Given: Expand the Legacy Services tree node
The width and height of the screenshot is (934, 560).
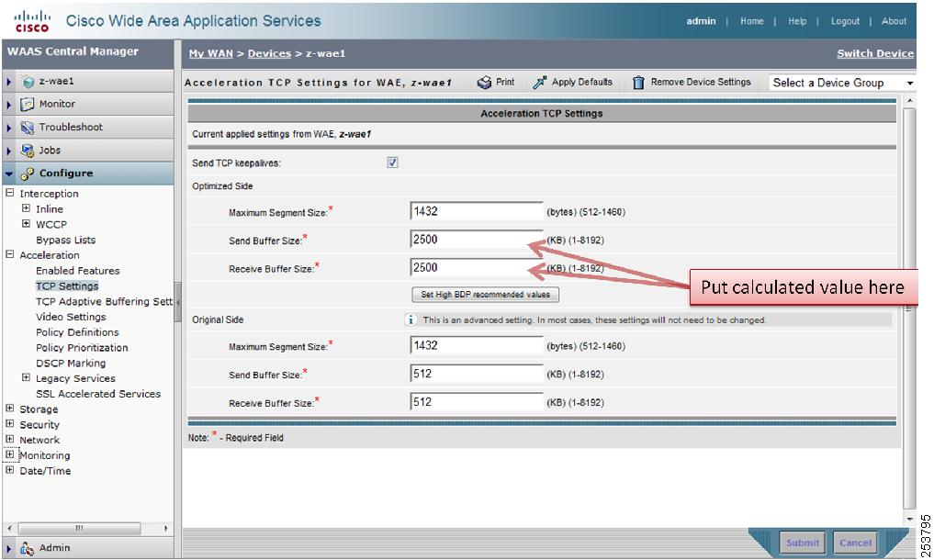Looking at the screenshot, I should pyautogui.click(x=26, y=377).
